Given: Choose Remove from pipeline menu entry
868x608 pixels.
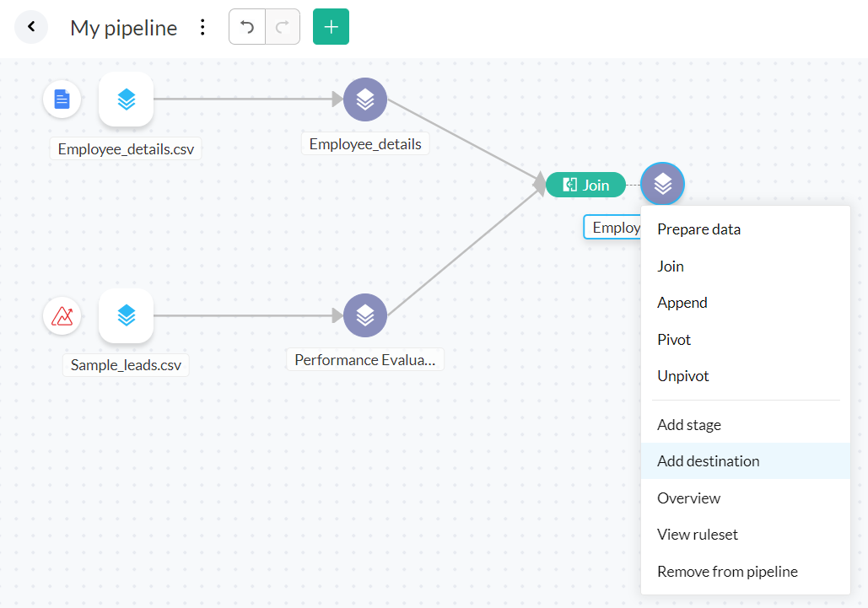Looking at the screenshot, I should tap(745, 572).
